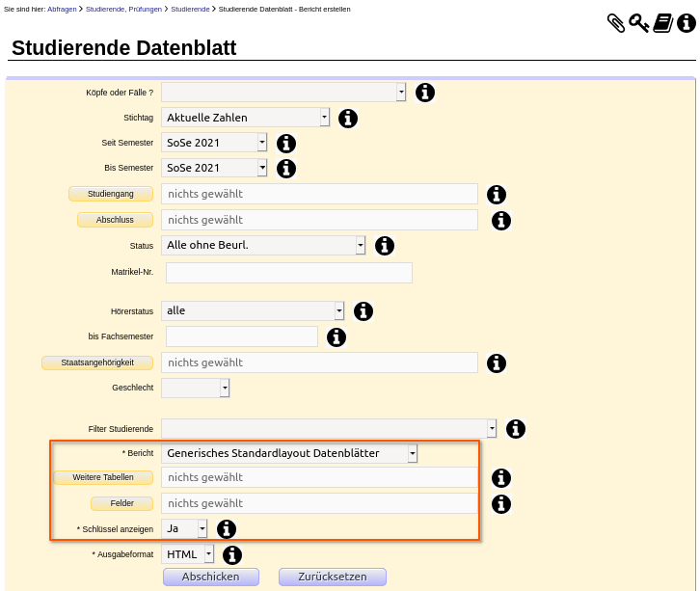This screenshot has width=700, height=591.
Task: Open the book icon in header
Action: pyautogui.click(x=663, y=23)
